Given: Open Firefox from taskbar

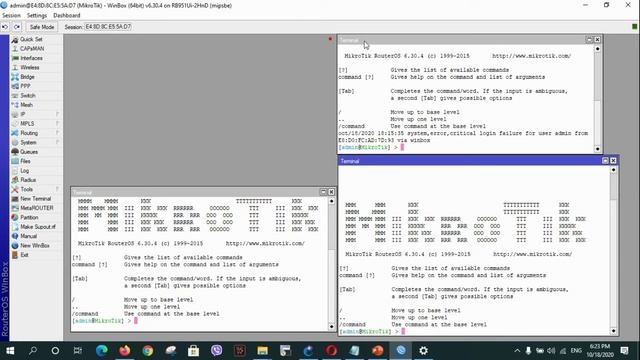Looking at the screenshot, I should point(124,351).
